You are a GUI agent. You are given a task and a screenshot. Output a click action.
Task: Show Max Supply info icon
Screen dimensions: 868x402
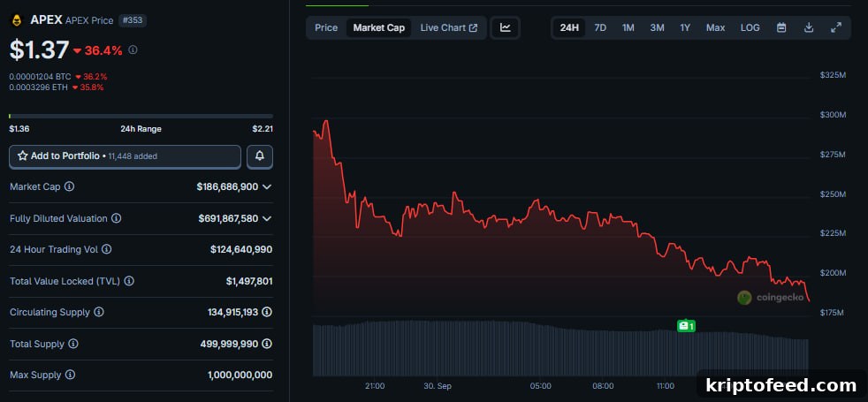point(70,375)
